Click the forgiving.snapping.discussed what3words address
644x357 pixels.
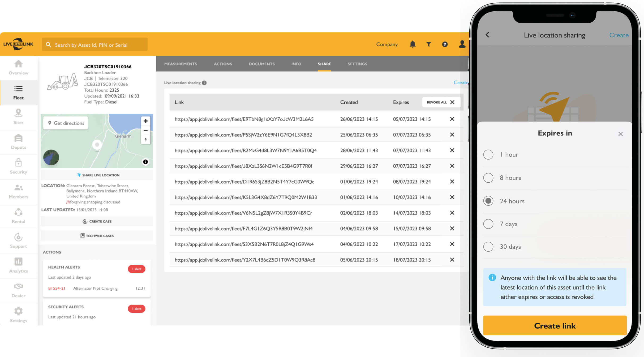(93, 202)
